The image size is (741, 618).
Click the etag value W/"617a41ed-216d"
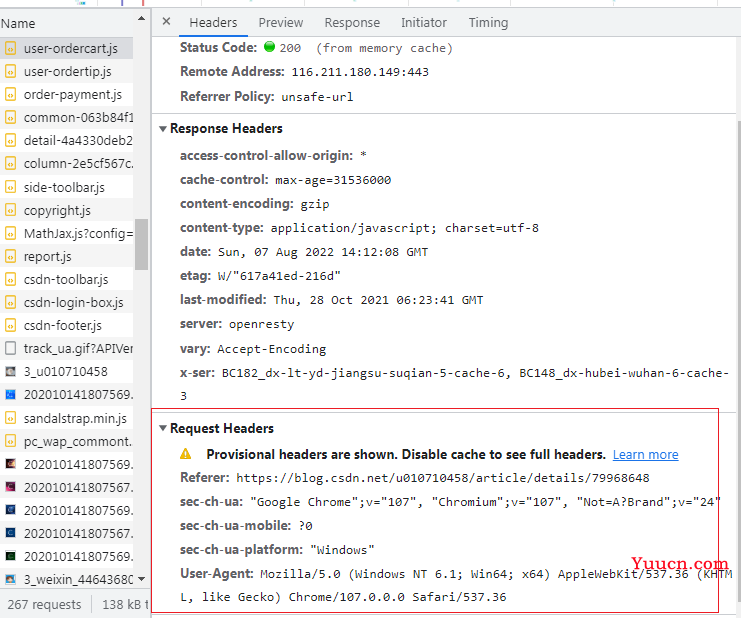(279, 276)
